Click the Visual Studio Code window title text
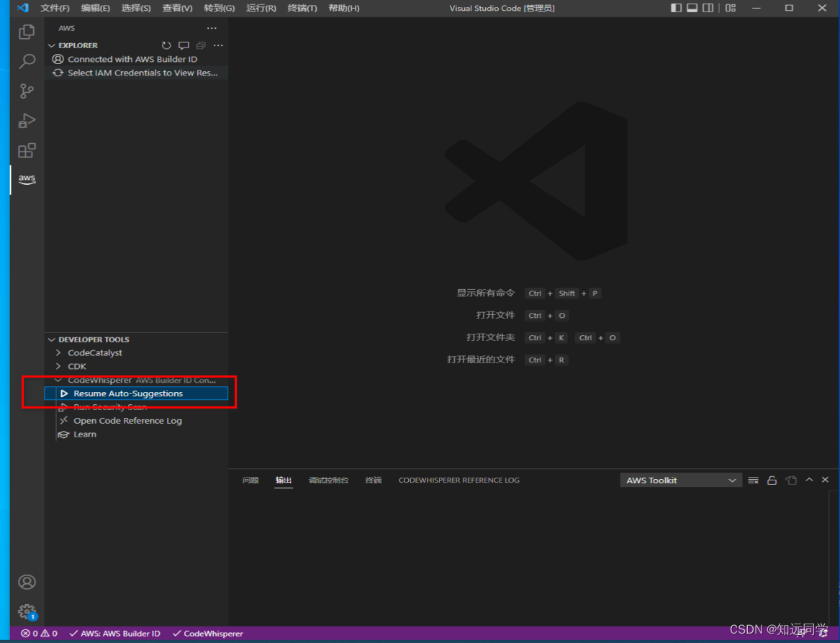 coord(502,8)
